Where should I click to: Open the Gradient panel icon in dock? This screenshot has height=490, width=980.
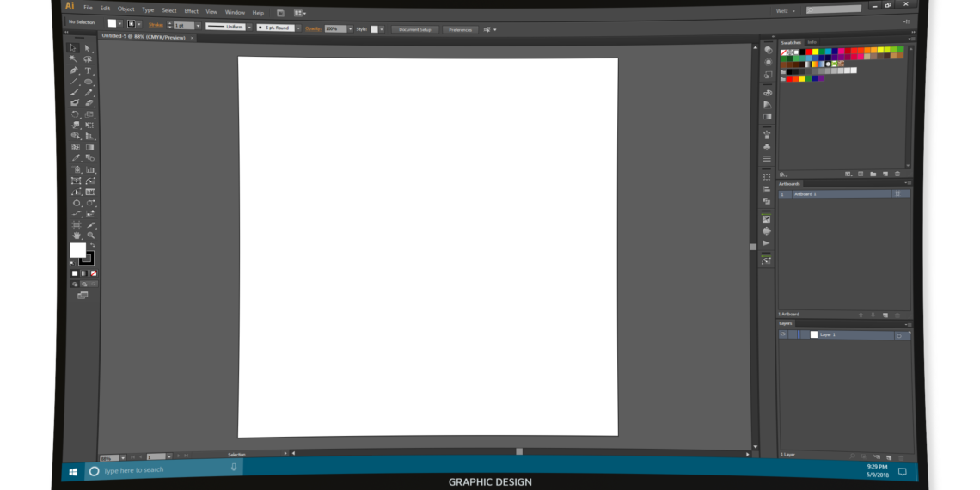tap(768, 117)
